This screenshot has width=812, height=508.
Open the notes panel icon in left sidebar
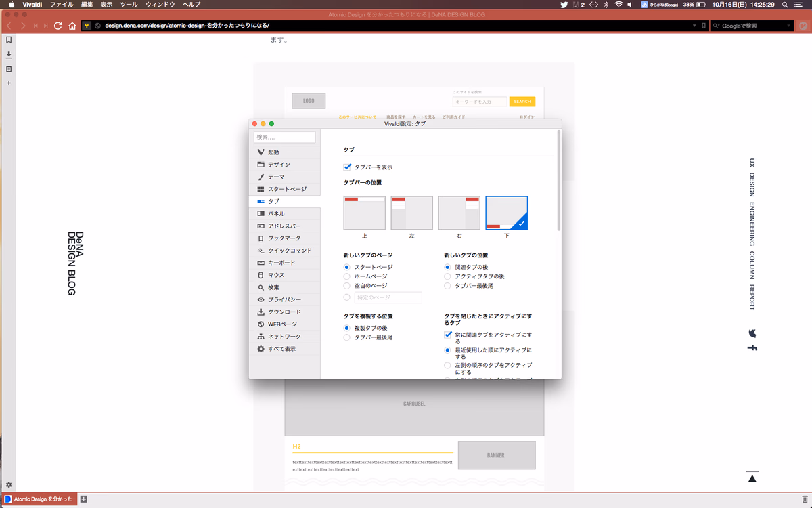9,69
